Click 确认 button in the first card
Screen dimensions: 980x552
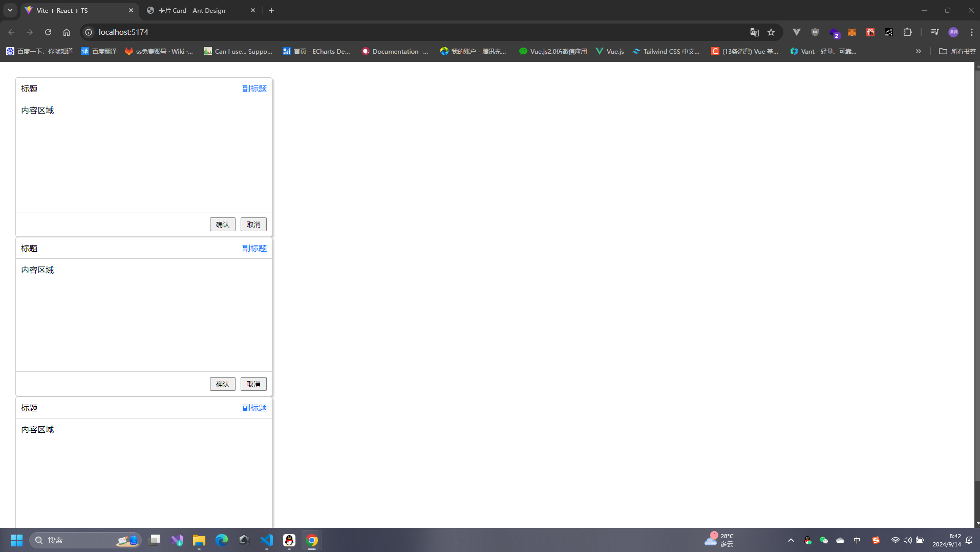pos(222,225)
